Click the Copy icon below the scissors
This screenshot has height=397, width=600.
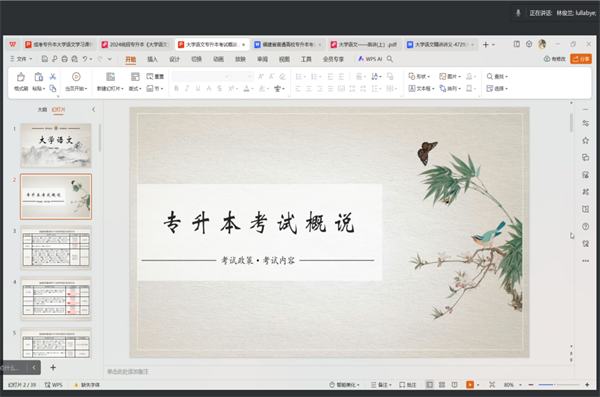tap(53, 88)
